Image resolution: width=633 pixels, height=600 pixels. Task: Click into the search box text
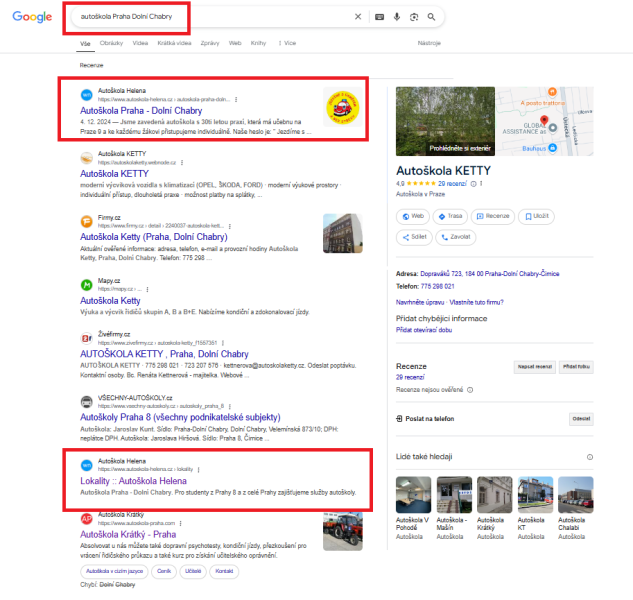126,17
